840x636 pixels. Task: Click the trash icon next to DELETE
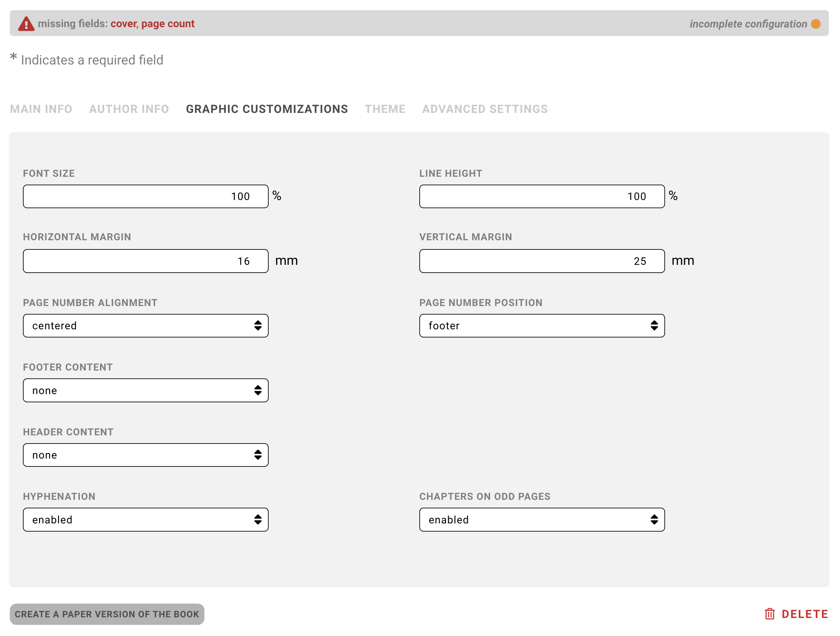(770, 614)
